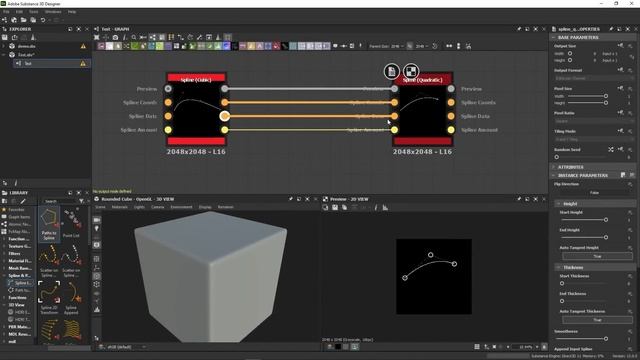Toggle Auto Tangent Thickness True button
The width and height of the screenshot is (640, 360).
[x=597, y=320]
